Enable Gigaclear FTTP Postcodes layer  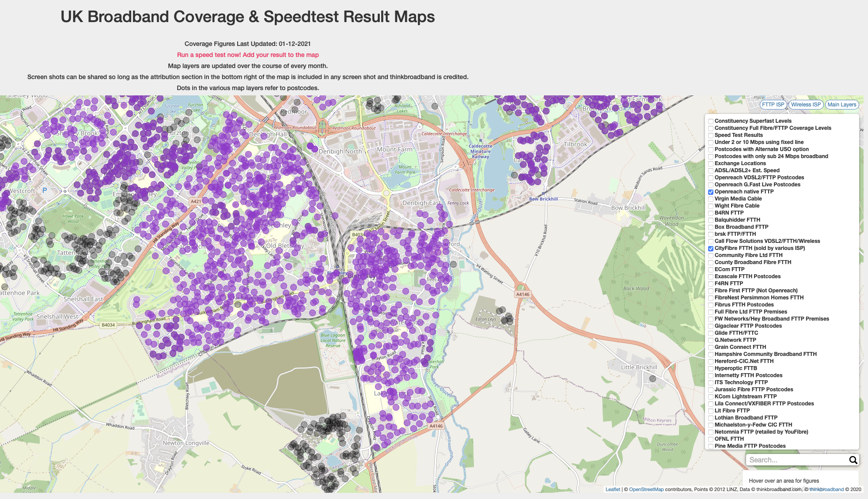pos(711,326)
